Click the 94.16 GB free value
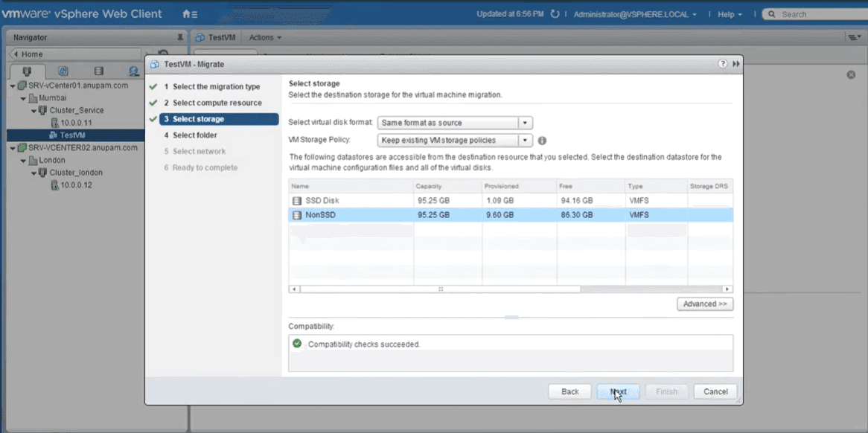The height and width of the screenshot is (433, 868). 576,201
